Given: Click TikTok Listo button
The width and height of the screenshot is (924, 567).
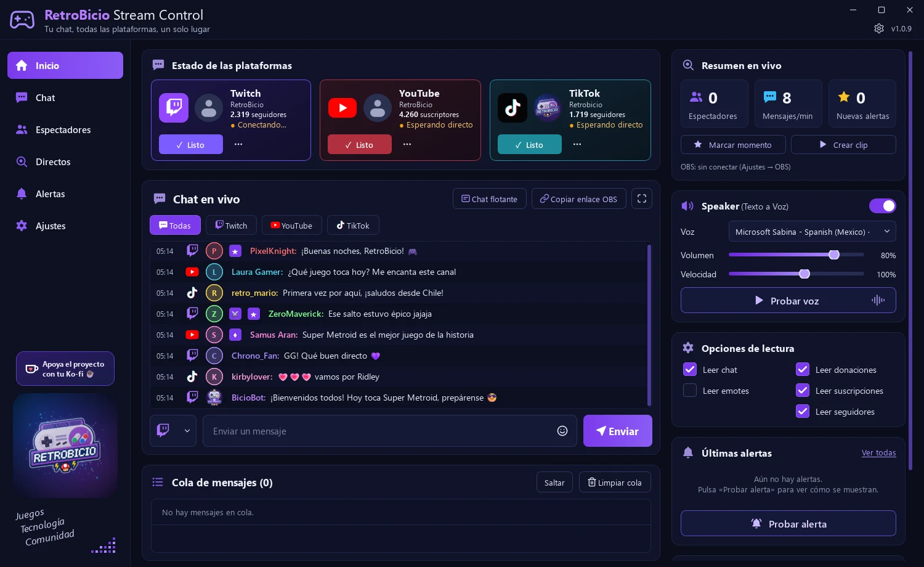Looking at the screenshot, I should [530, 144].
